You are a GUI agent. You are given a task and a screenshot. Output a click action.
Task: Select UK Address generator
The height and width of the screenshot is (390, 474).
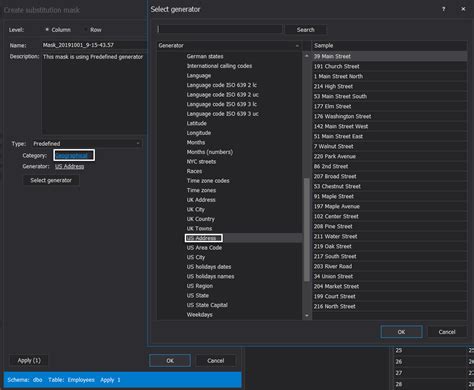pos(201,200)
